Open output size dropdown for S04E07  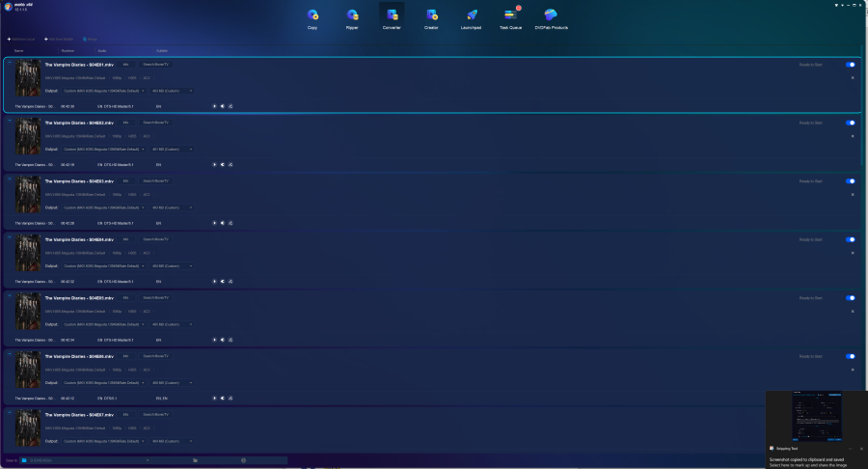click(172, 441)
